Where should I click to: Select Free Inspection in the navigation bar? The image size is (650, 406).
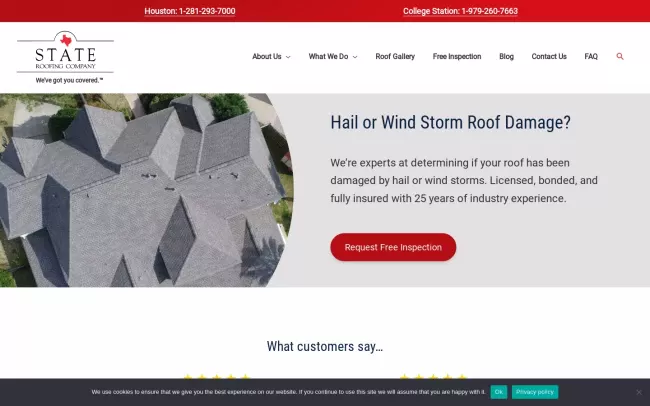[x=457, y=57]
